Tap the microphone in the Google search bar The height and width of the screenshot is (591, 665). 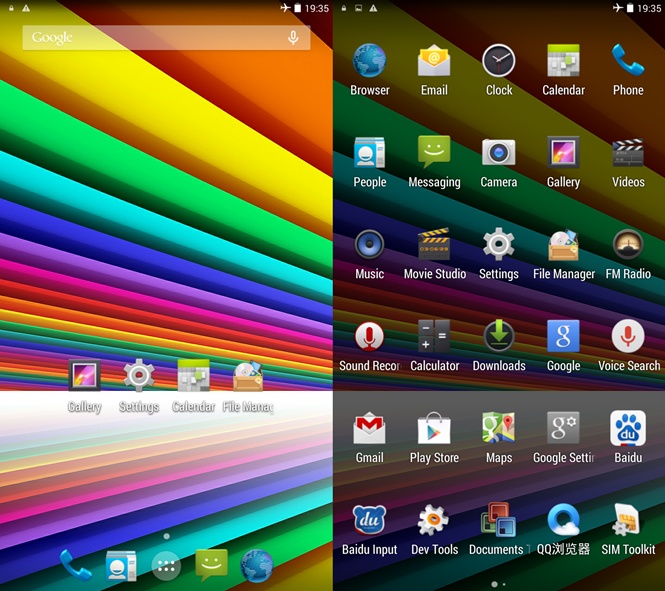click(293, 38)
